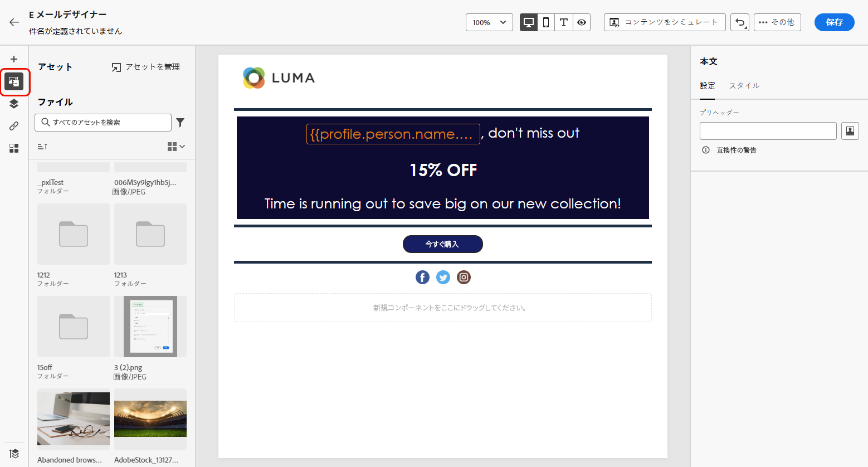Click the plus icon in left sidebar
The width and height of the screenshot is (868, 467).
click(x=14, y=59)
